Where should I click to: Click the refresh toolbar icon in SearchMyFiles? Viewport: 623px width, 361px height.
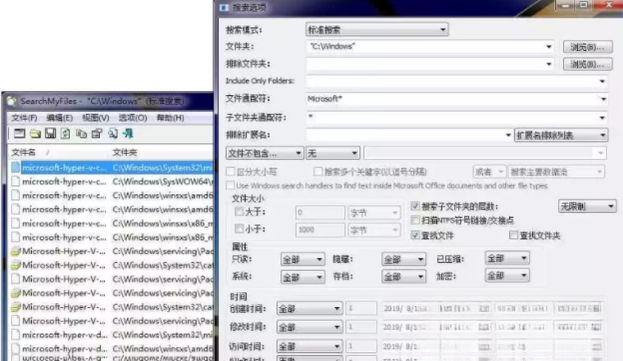click(66, 134)
